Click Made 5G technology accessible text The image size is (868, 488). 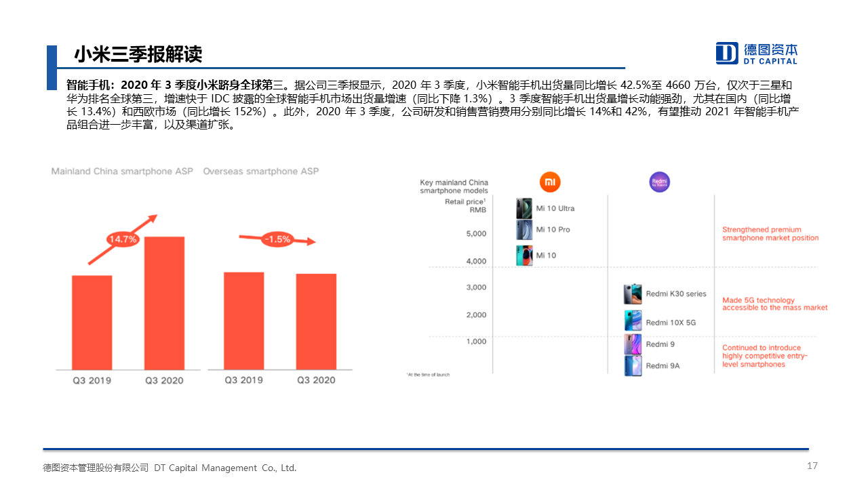(x=775, y=304)
